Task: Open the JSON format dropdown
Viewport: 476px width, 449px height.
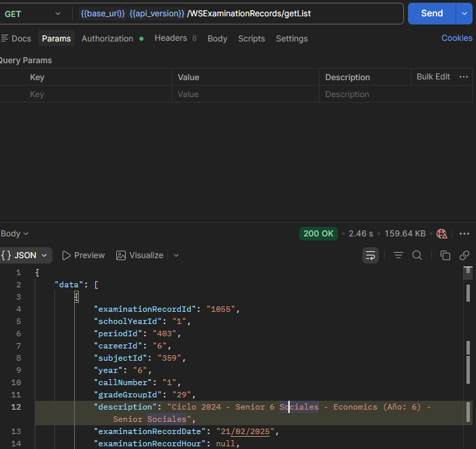Action: [x=26, y=255]
